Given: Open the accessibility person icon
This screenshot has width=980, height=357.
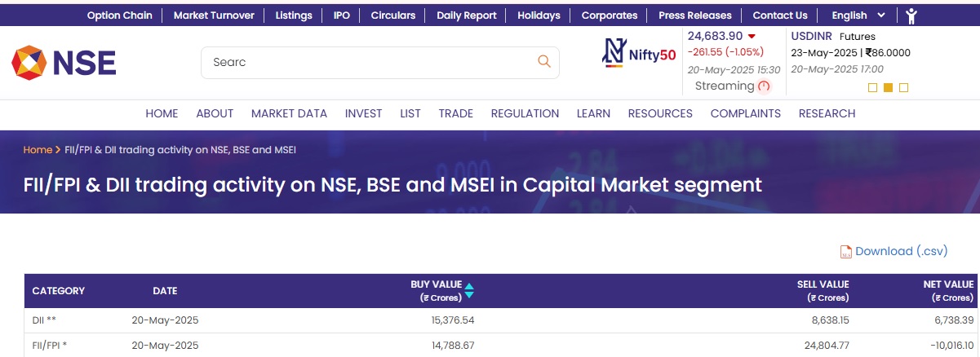Looking at the screenshot, I should [911, 15].
